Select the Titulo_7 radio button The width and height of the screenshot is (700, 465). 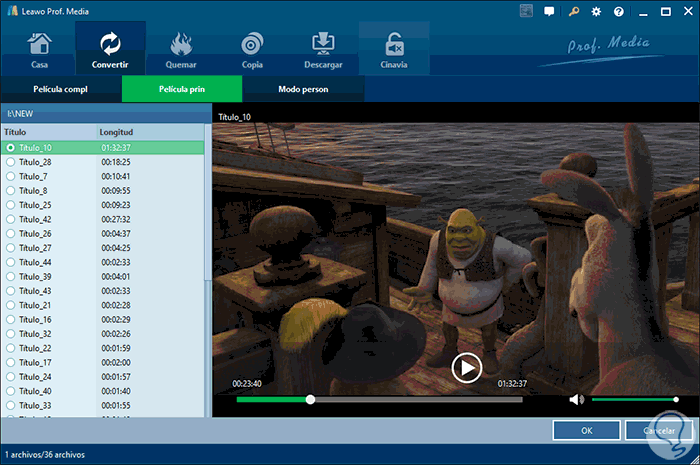coord(10,176)
